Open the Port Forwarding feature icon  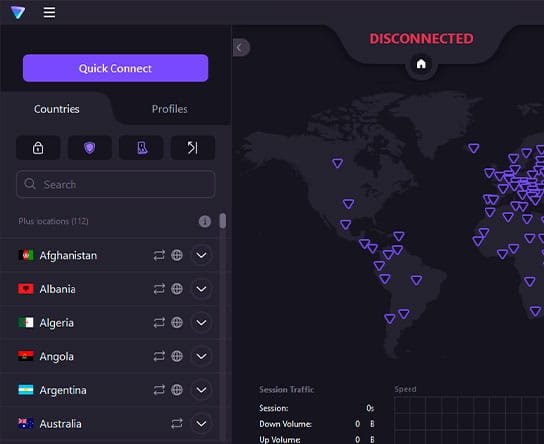click(x=193, y=148)
